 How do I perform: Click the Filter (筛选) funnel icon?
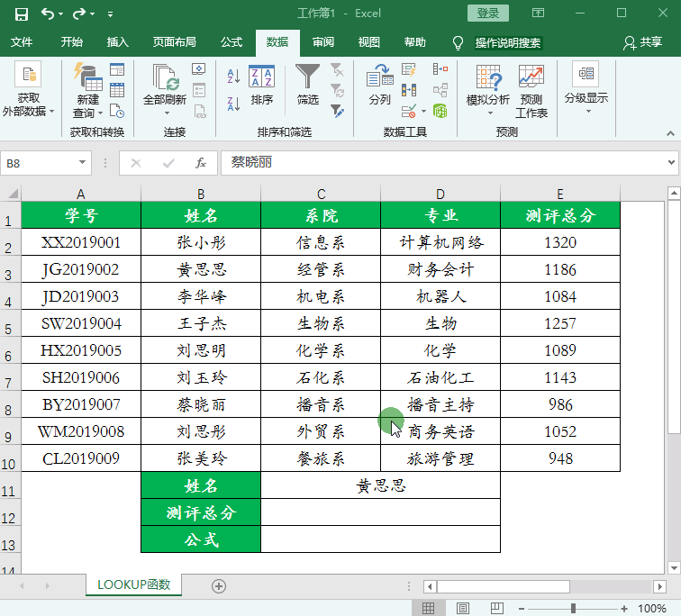coord(307,78)
